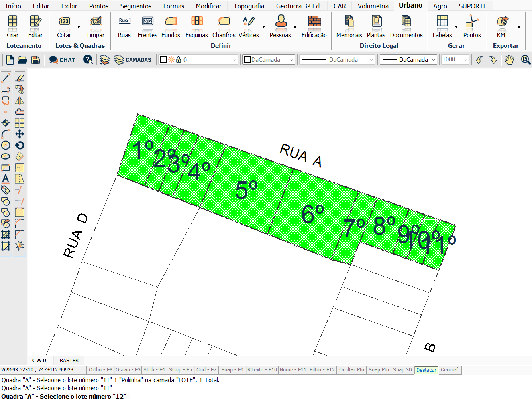The height and width of the screenshot is (399, 532).
Task: Expand the scale 1000 dropdown
Action: tap(465, 60)
